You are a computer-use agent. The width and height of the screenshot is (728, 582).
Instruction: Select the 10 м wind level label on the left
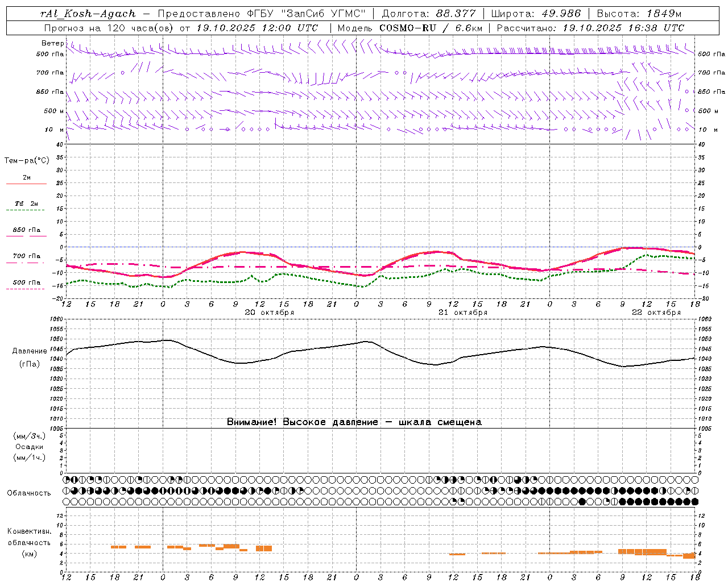(55, 130)
